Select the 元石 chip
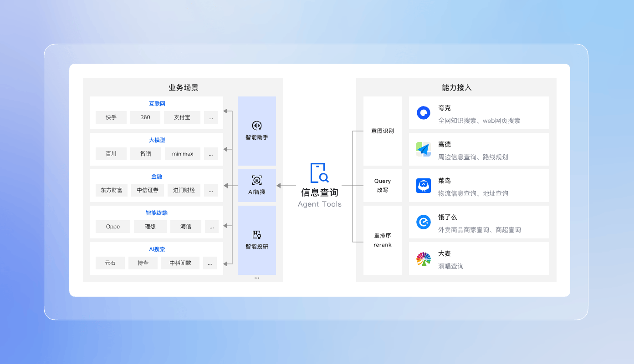The image size is (634, 364). click(110, 263)
